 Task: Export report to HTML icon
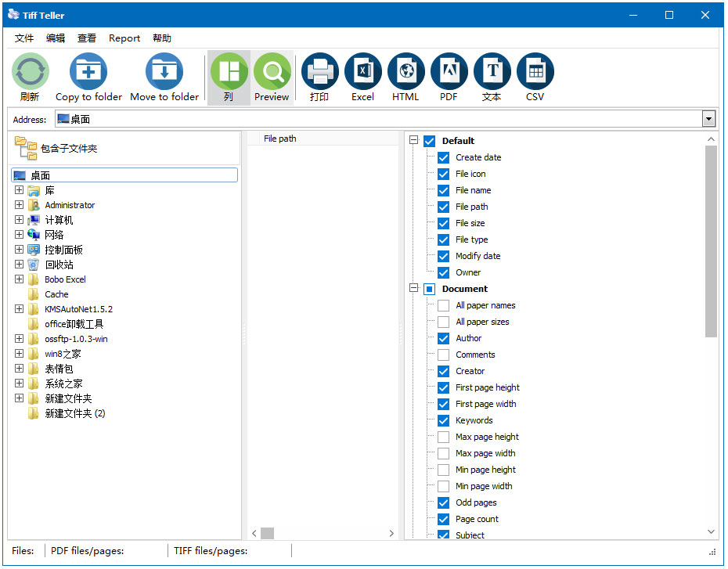point(406,71)
